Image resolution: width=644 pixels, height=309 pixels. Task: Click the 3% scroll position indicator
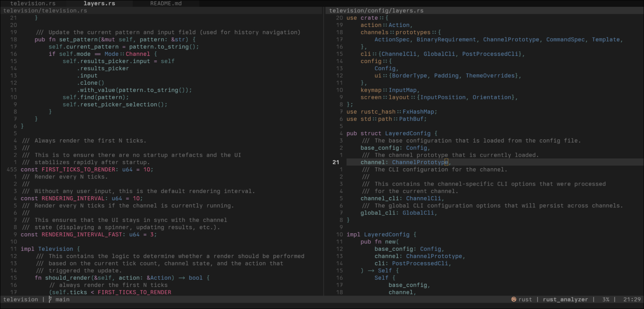pos(606,299)
